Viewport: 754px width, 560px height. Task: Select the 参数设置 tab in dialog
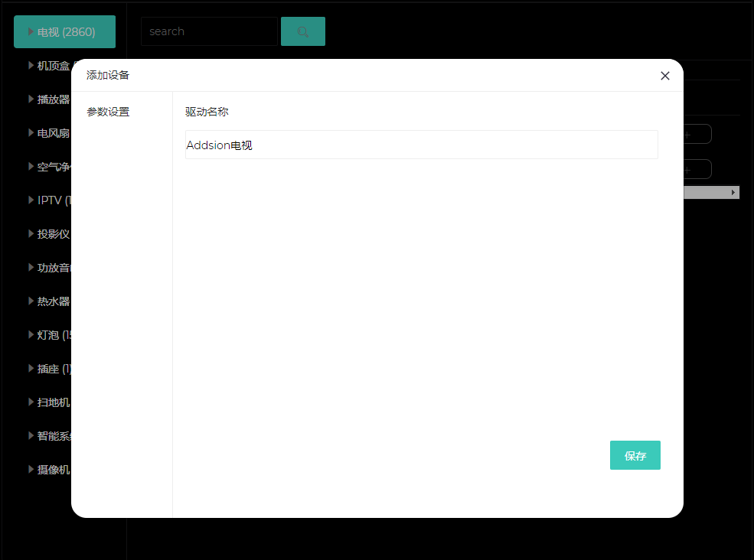[x=108, y=112]
